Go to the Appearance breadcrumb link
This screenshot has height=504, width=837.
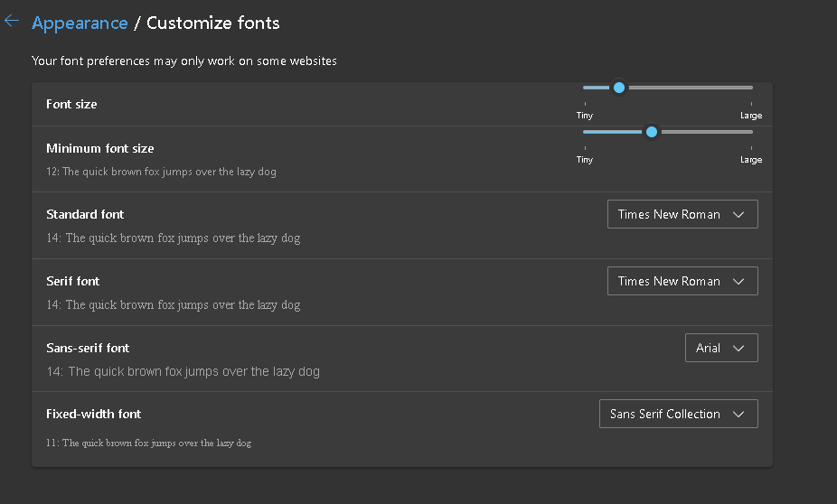point(80,23)
